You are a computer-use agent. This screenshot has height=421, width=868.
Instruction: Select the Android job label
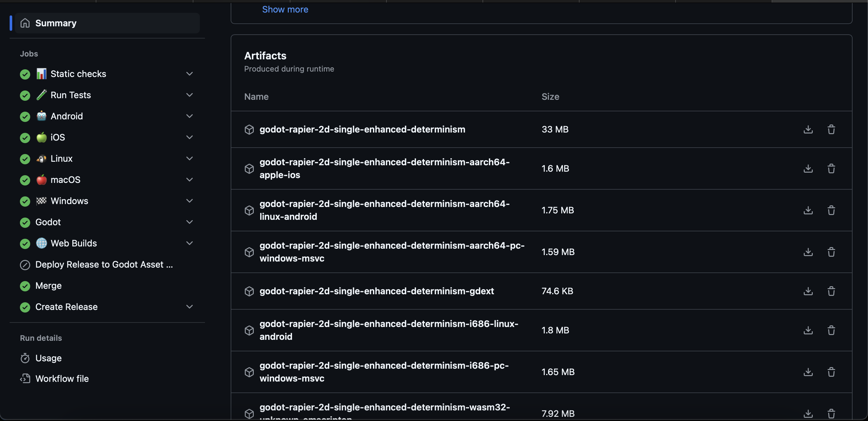coord(67,116)
